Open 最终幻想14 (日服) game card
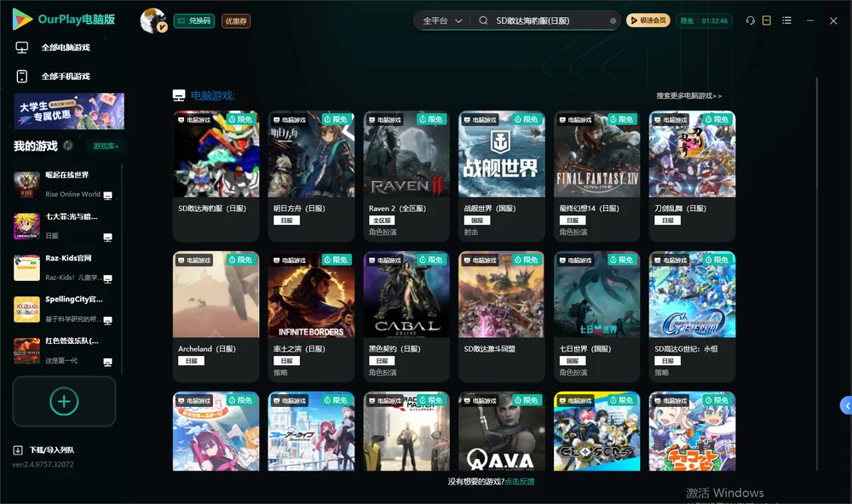 (597, 176)
